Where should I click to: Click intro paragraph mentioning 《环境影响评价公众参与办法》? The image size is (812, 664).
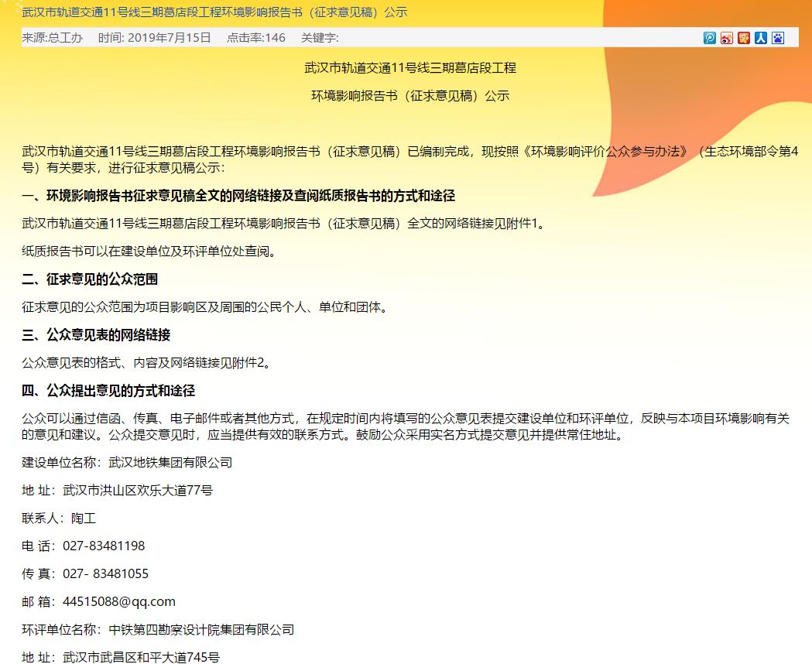[410, 159]
